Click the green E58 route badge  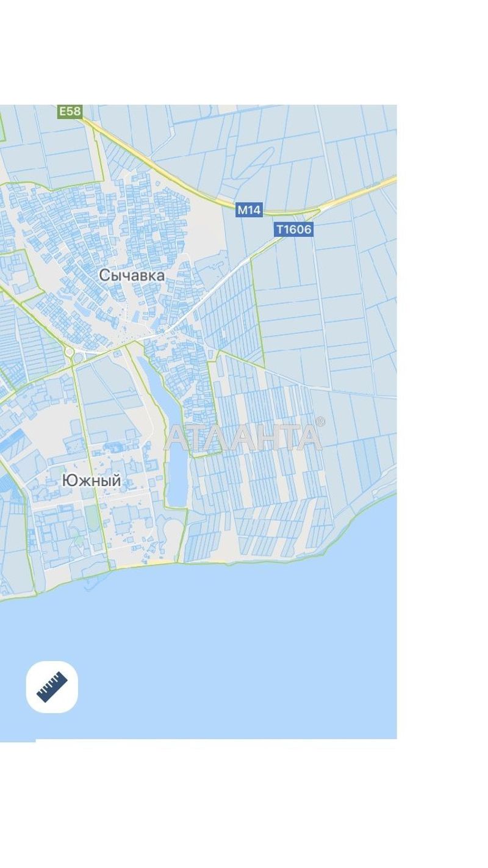tap(70, 111)
